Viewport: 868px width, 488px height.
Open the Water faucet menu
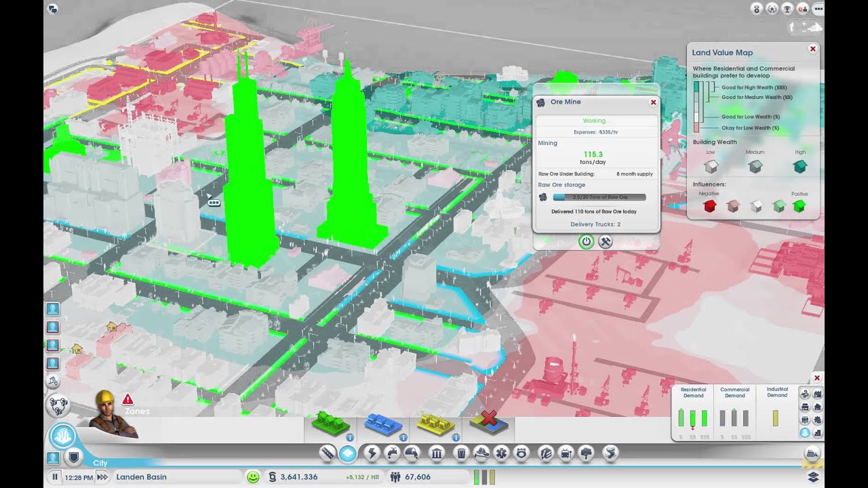coord(391,453)
